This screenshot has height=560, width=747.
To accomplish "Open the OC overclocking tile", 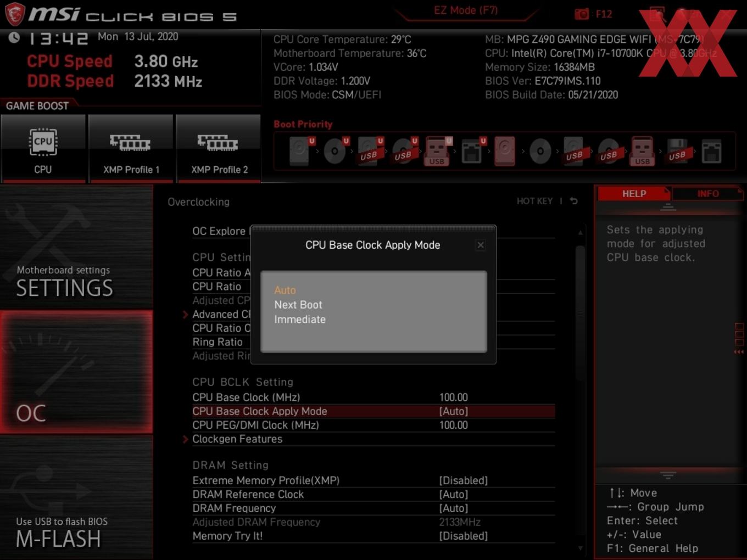I will pyautogui.click(x=76, y=372).
